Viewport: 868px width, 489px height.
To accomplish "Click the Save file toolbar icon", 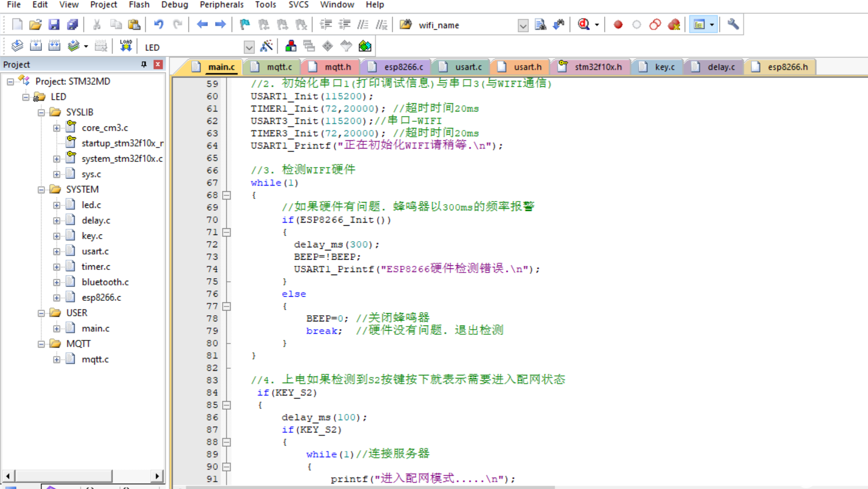I will [54, 25].
